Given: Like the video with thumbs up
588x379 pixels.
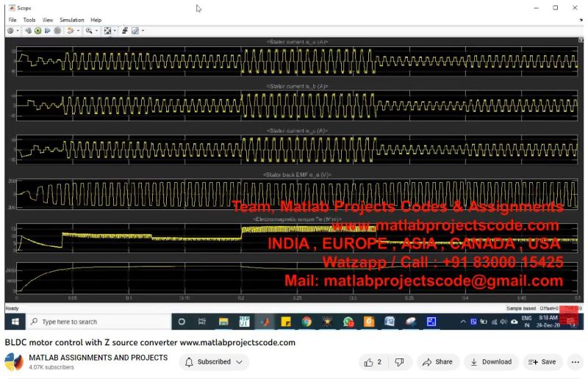Looking at the screenshot, I should [x=373, y=362].
